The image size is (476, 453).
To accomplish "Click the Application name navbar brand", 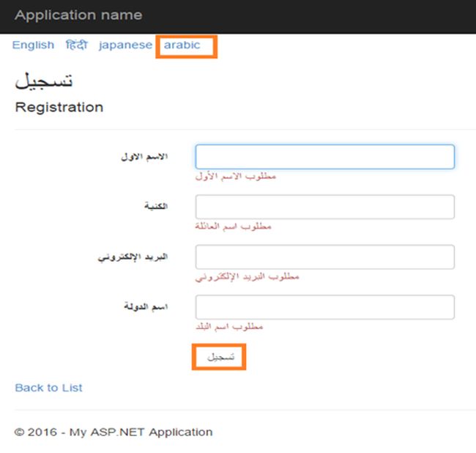I will coord(78,15).
